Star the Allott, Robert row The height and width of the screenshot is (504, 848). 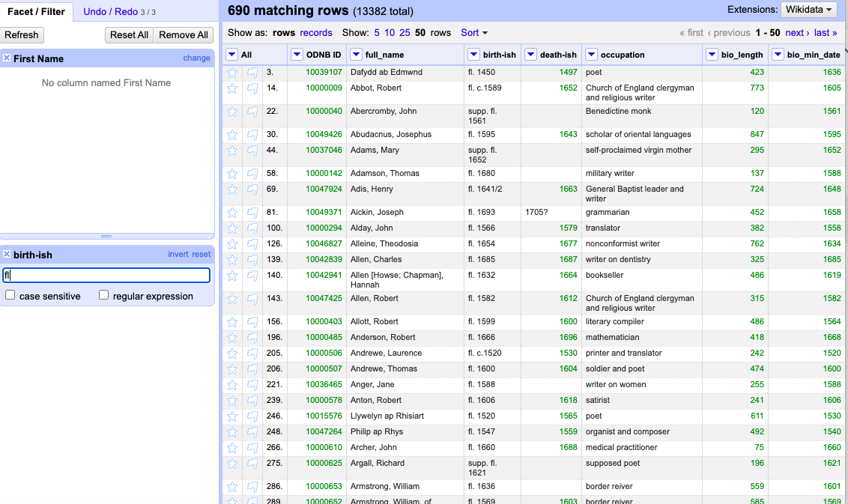(x=232, y=322)
